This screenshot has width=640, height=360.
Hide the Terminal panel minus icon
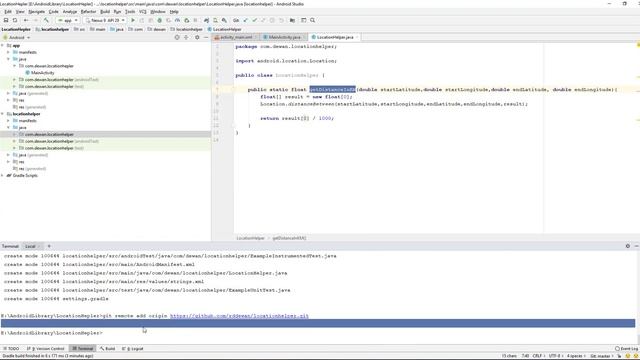pyautogui.click(x=636, y=246)
